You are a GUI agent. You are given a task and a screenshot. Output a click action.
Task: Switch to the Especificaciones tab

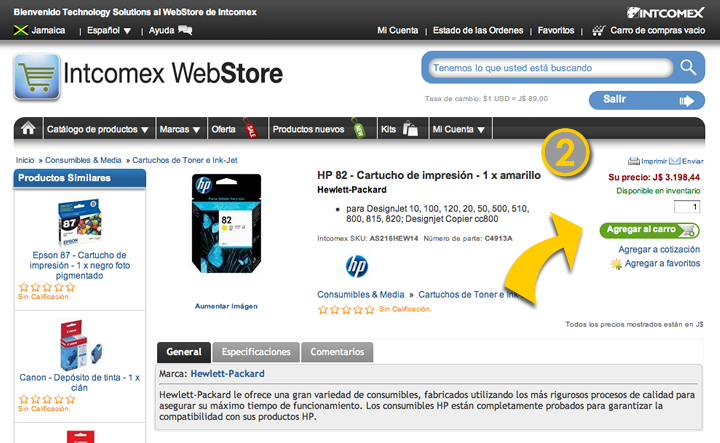[256, 352]
